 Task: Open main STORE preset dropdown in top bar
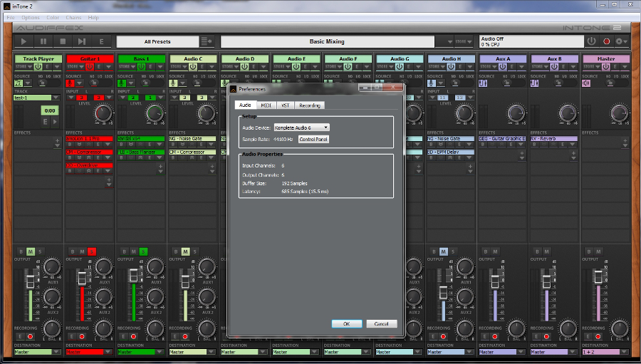point(463,41)
